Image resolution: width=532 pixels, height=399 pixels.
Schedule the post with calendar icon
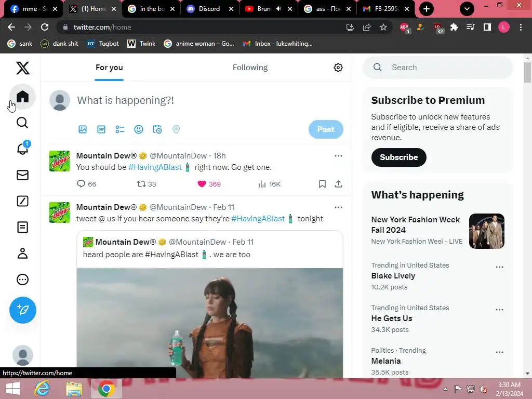[157, 129]
